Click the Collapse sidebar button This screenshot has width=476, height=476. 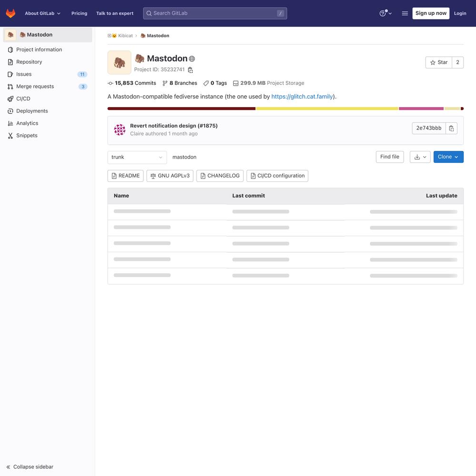pyautogui.click(x=30, y=467)
